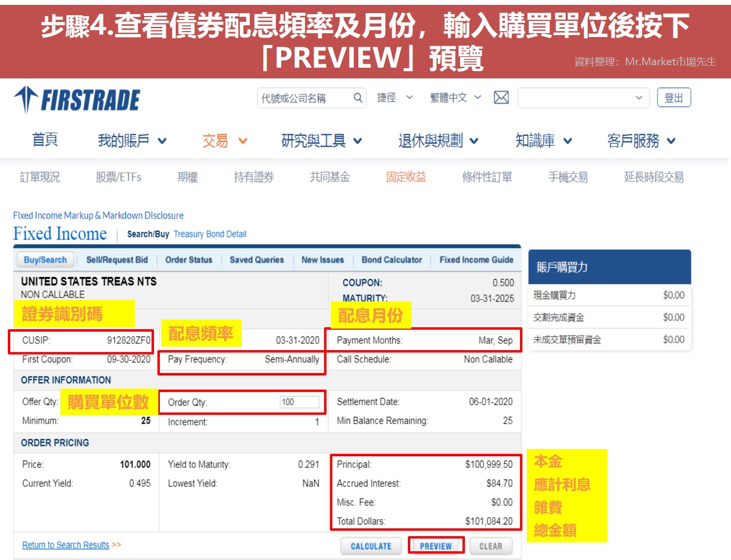
Task: Open 持有證券 positions submenu item
Action: (253, 177)
